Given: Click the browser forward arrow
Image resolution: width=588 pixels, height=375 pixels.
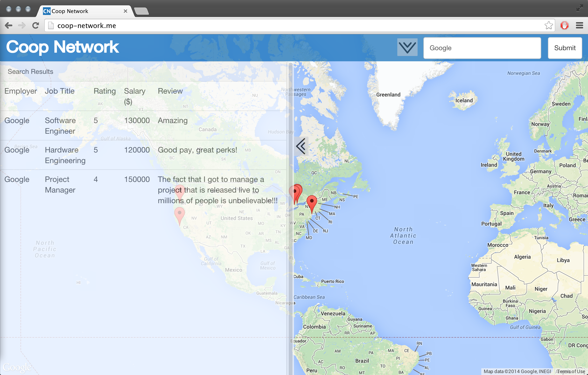Looking at the screenshot, I should pyautogui.click(x=22, y=25).
